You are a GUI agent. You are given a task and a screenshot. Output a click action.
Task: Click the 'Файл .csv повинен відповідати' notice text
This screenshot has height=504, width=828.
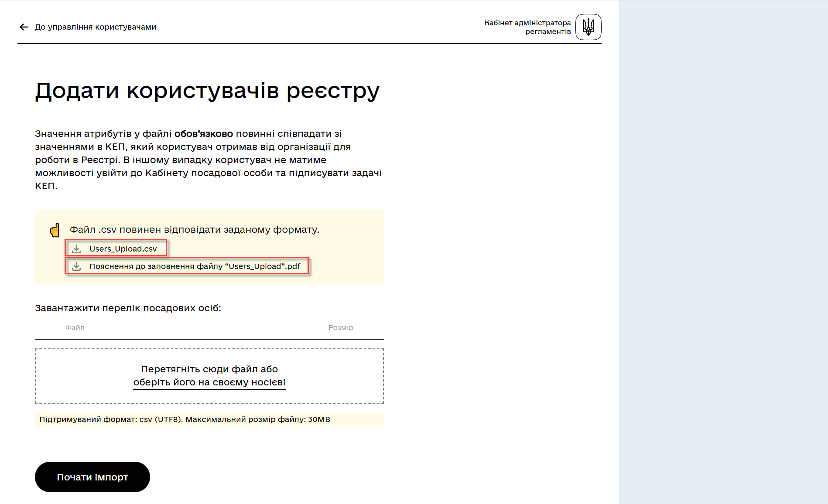click(195, 230)
